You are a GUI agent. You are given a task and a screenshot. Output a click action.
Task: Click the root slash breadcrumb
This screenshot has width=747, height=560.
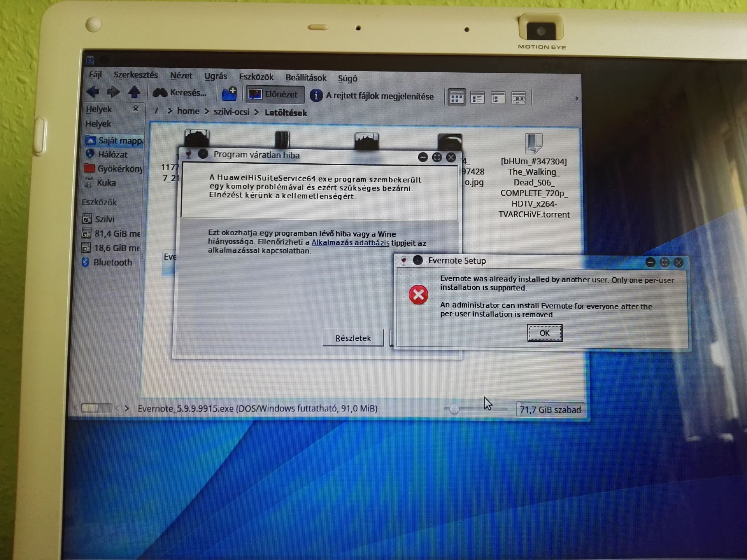(x=156, y=111)
